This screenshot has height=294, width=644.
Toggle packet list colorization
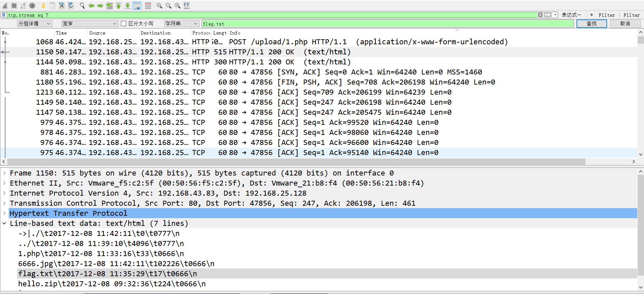148,6
